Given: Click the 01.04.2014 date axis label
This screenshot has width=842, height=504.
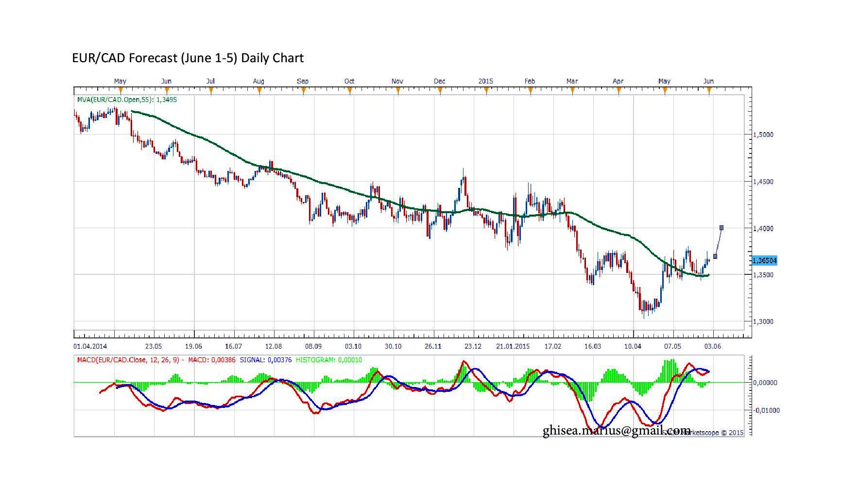Looking at the screenshot, I should (90, 346).
